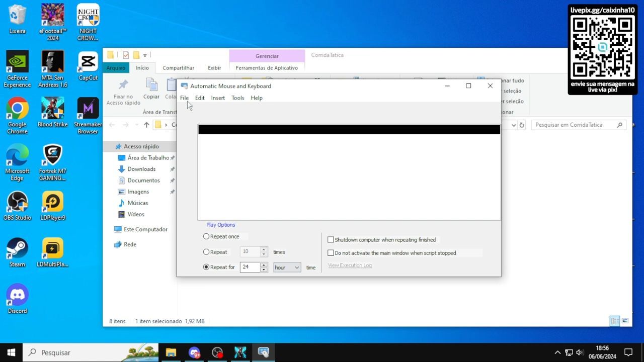The width and height of the screenshot is (644, 362).
Task: Open Google Chrome desktop shortcut
Action: pos(17,116)
